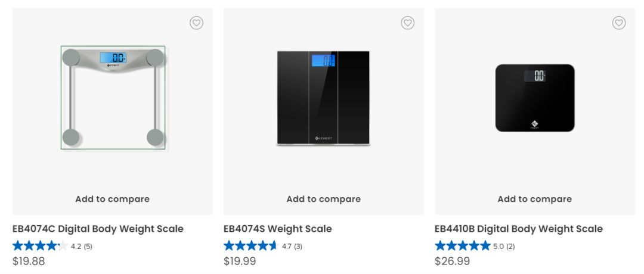Open the EB4074S Weight Scale title link

pos(277,229)
